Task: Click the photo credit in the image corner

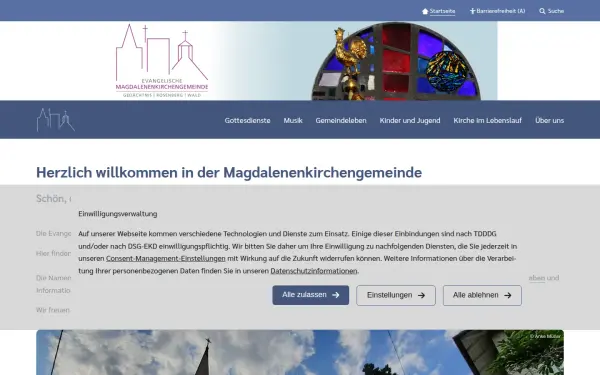Action: tap(545, 336)
